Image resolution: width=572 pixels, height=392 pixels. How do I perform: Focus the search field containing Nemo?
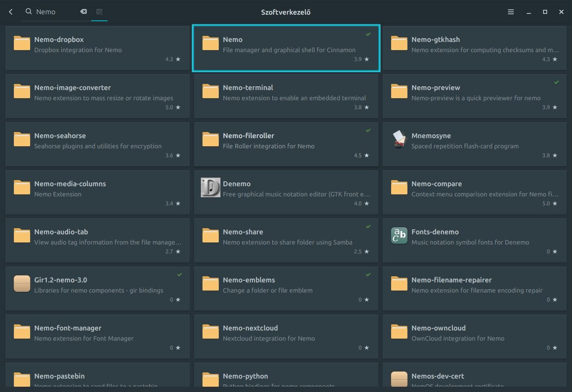56,12
